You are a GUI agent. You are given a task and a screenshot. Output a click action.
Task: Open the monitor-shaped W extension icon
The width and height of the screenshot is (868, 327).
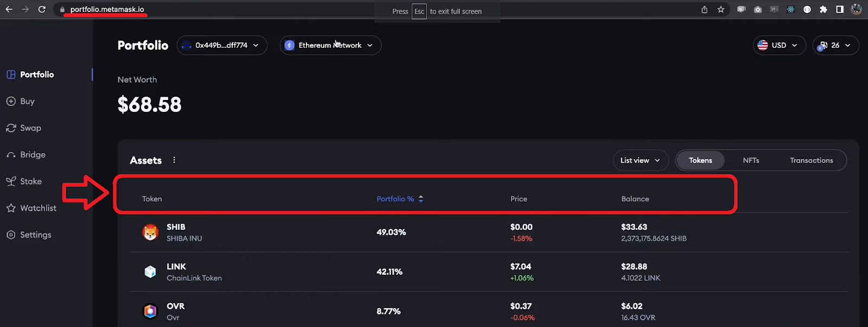click(x=774, y=9)
